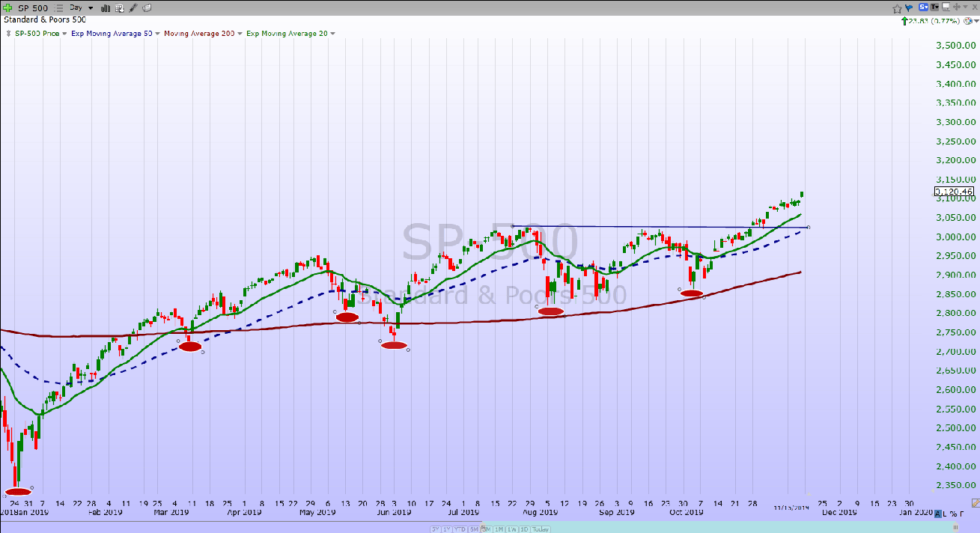This screenshot has width=980, height=533.
Task: Toggle the favorite star for SP 500
Action: (897, 7)
